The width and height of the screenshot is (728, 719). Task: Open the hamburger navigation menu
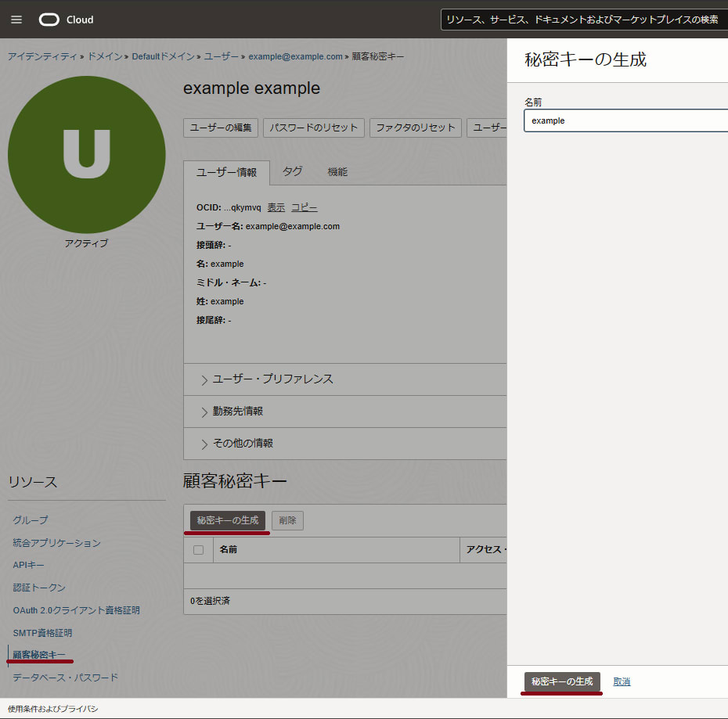16,20
